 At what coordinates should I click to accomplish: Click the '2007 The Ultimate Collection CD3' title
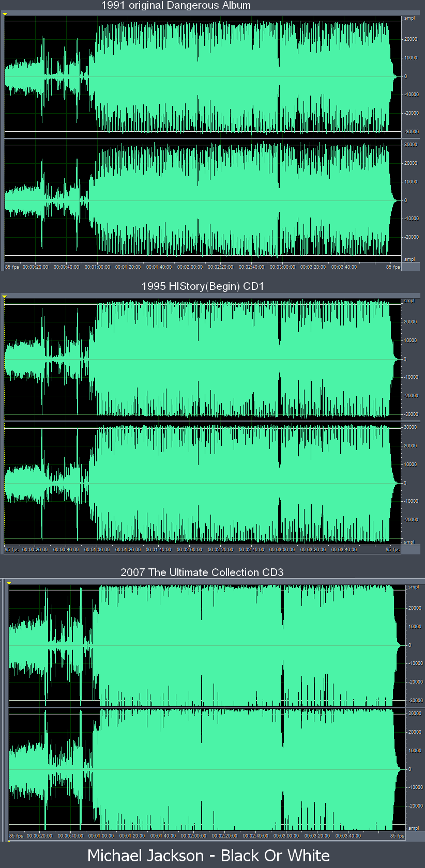coord(202,572)
